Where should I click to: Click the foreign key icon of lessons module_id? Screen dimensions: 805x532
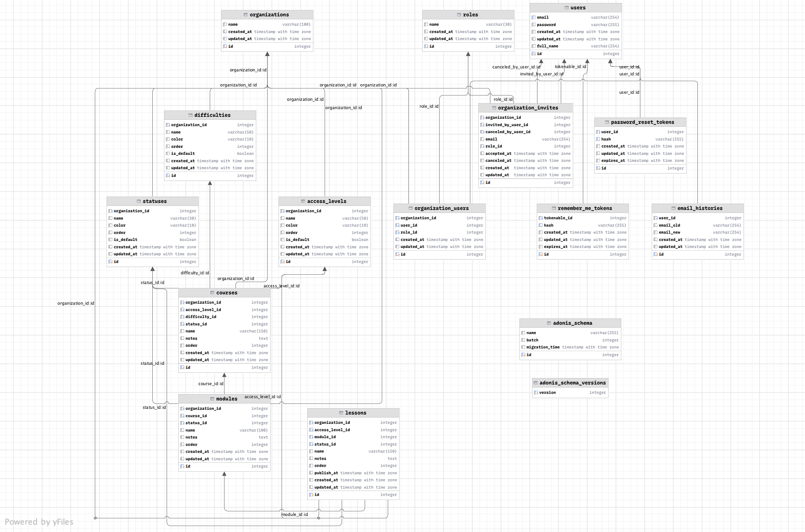coord(311,437)
